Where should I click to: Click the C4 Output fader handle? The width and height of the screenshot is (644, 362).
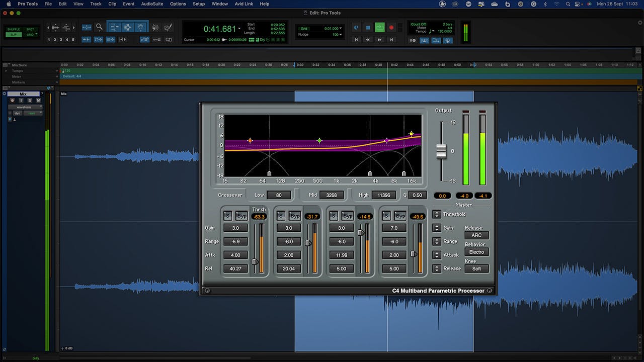[x=441, y=151]
